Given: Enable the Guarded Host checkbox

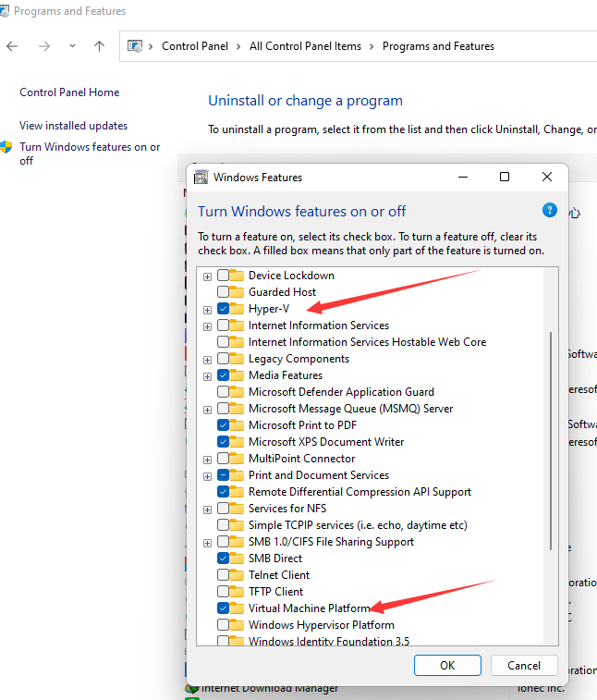Looking at the screenshot, I should pos(223,292).
